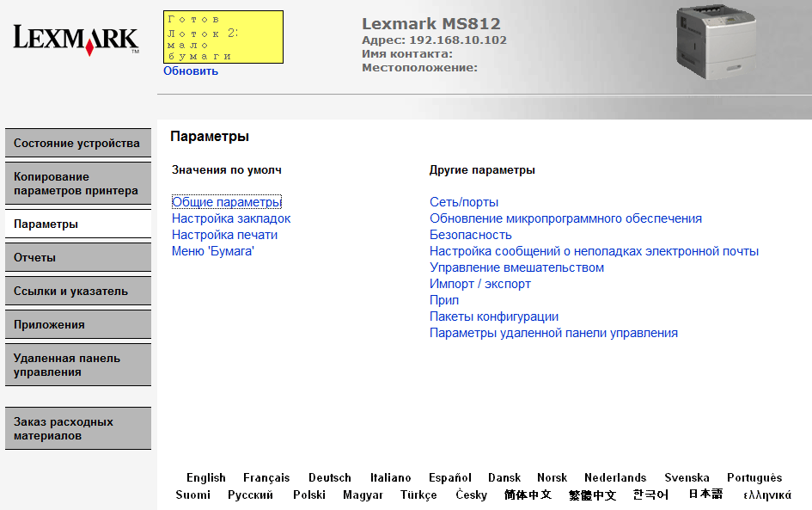The image size is (812, 510).
Task: Open Меню 'Бумага' link
Action: tap(213, 251)
